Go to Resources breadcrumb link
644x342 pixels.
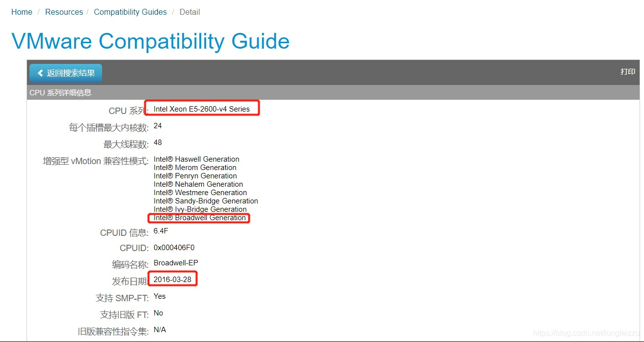(x=64, y=12)
